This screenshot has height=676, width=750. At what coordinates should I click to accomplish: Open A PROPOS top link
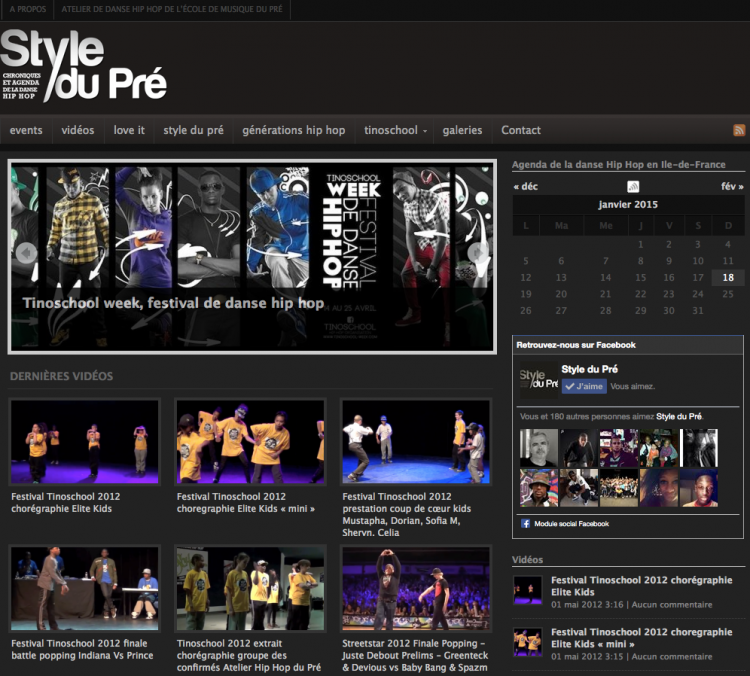pyautogui.click(x=28, y=9)
